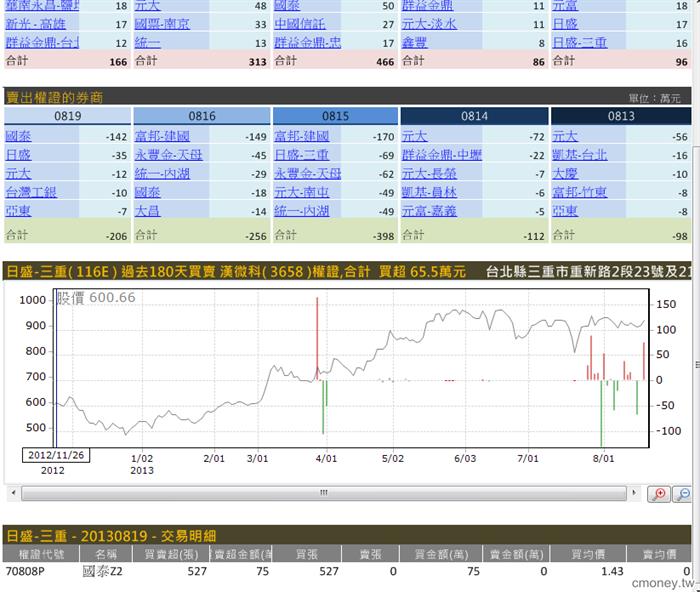Screen dimensions: 700x592
Task: Select the 0815 date column header
Action: 335,116
